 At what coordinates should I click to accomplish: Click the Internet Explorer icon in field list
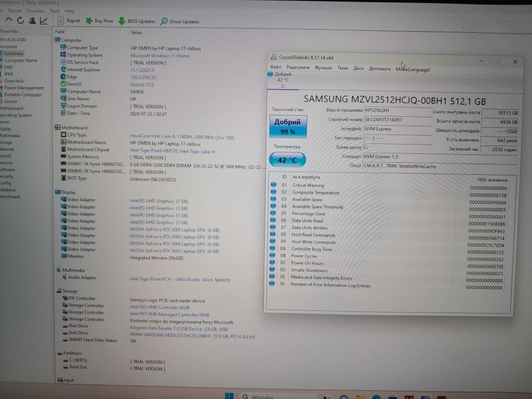pos(63,69)
